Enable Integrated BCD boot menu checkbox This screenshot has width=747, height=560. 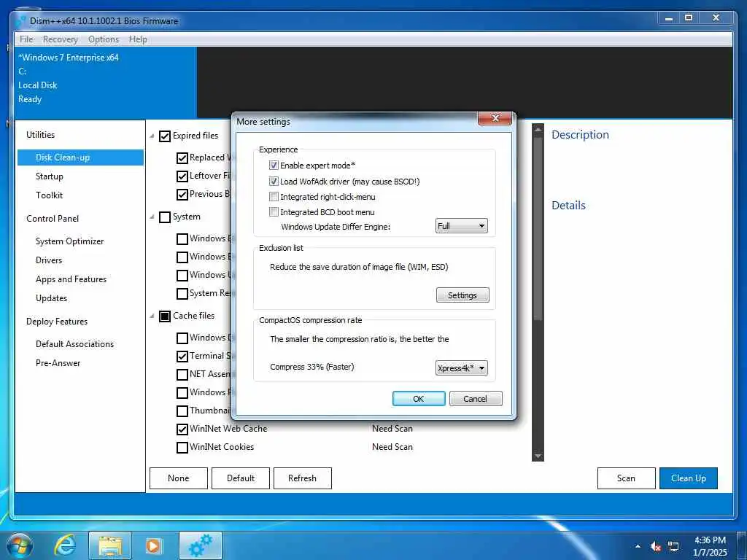point(274,212)
